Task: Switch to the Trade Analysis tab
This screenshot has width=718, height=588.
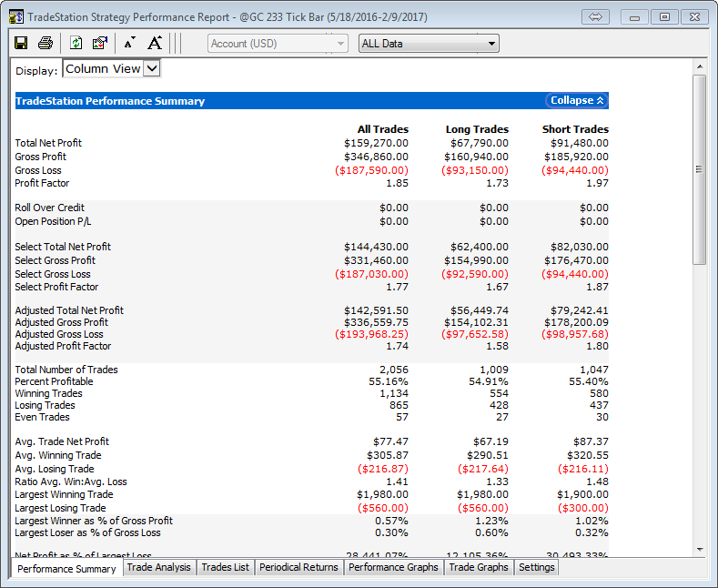Action: [159, 567]
